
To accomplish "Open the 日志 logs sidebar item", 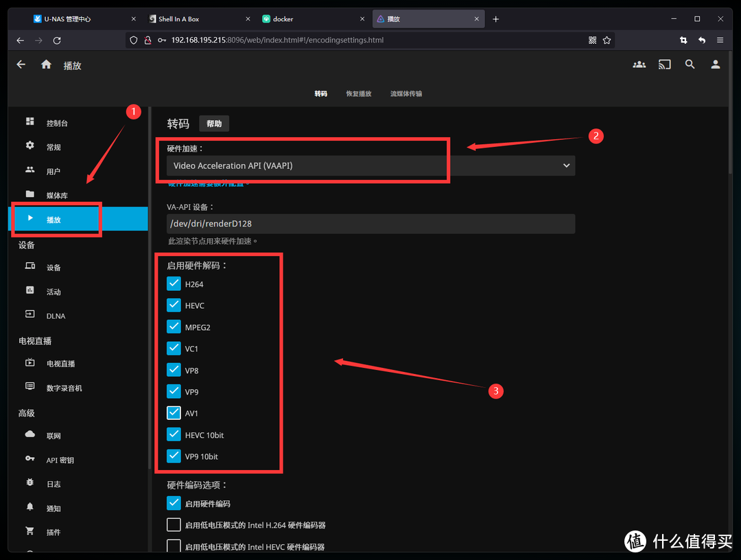I will (x=78, y=484).
